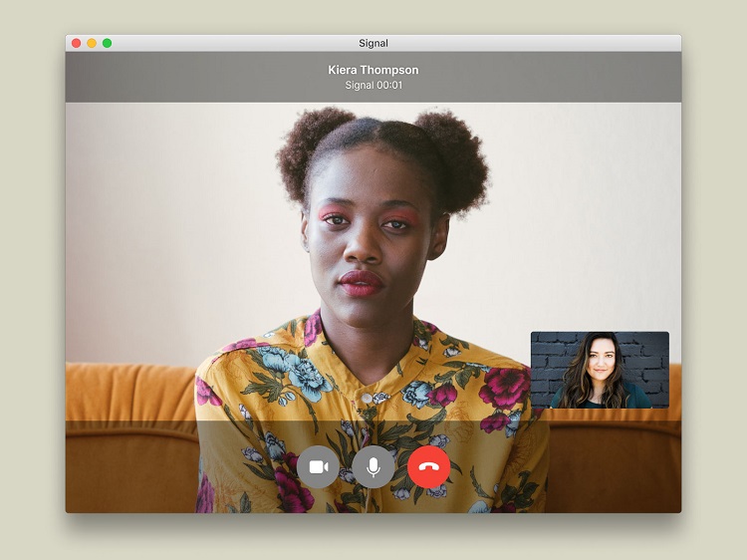747x560 pixels.
Task: Click the dark call controls overlay strip
Action: coord(373,466)
